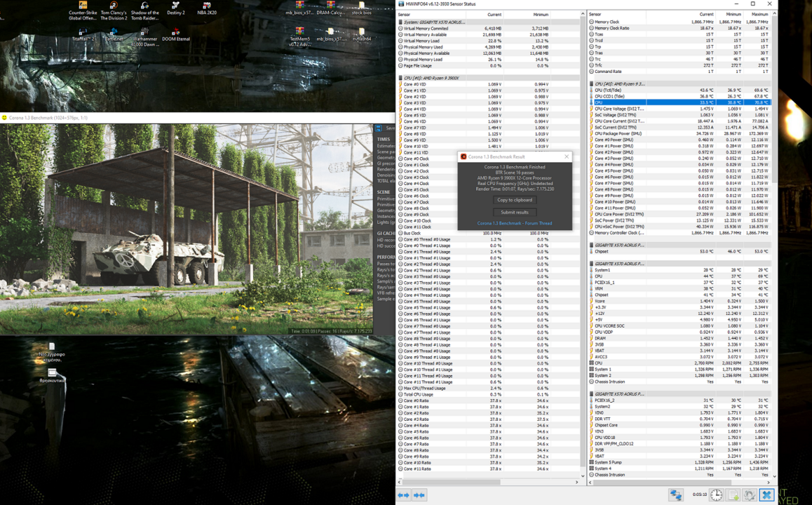
Task: Select the DOOM Eternal desktop icon
Action: 176,34
